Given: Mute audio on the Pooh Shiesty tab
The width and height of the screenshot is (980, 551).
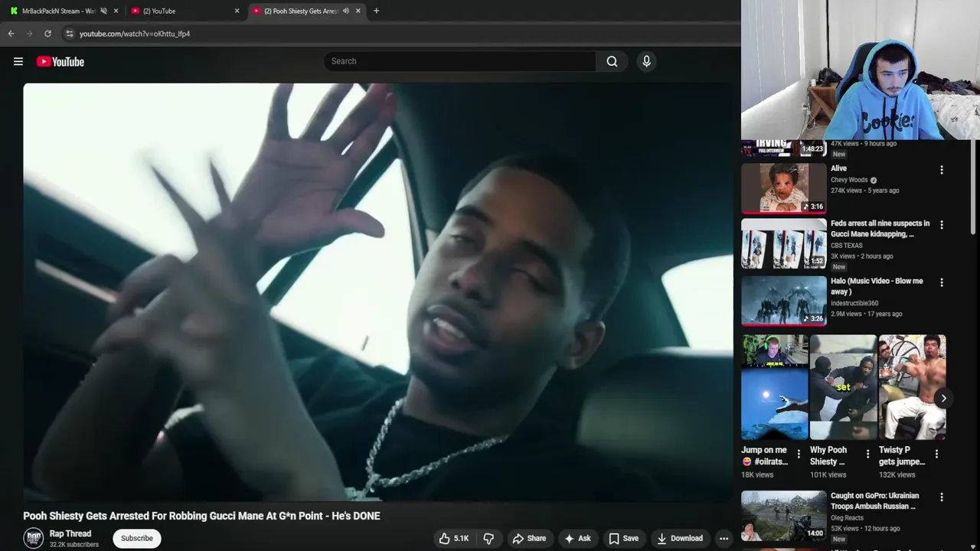Looking at the screenshot, I should click(346, 11).
